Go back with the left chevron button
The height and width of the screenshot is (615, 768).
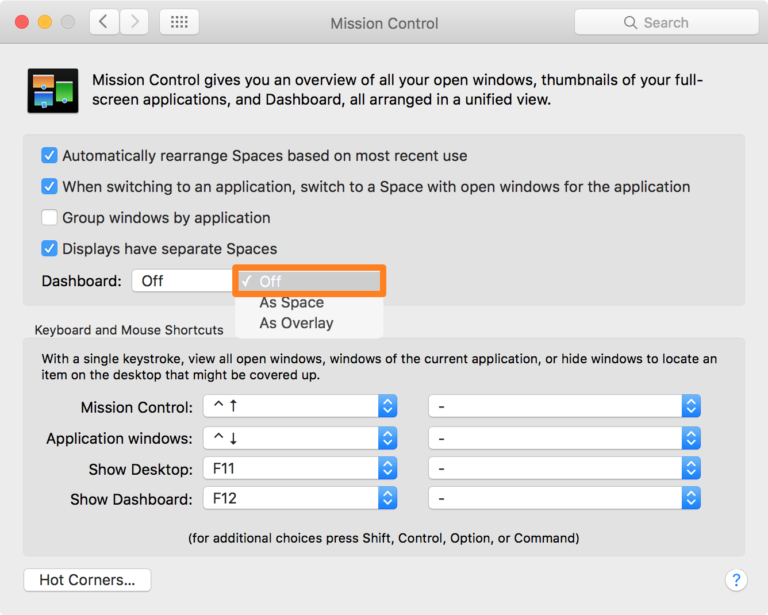coord(104,22)
